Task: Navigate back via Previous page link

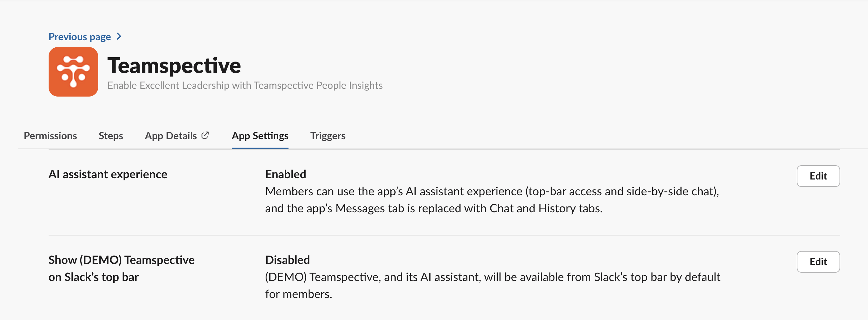Action: click(79, 37)
